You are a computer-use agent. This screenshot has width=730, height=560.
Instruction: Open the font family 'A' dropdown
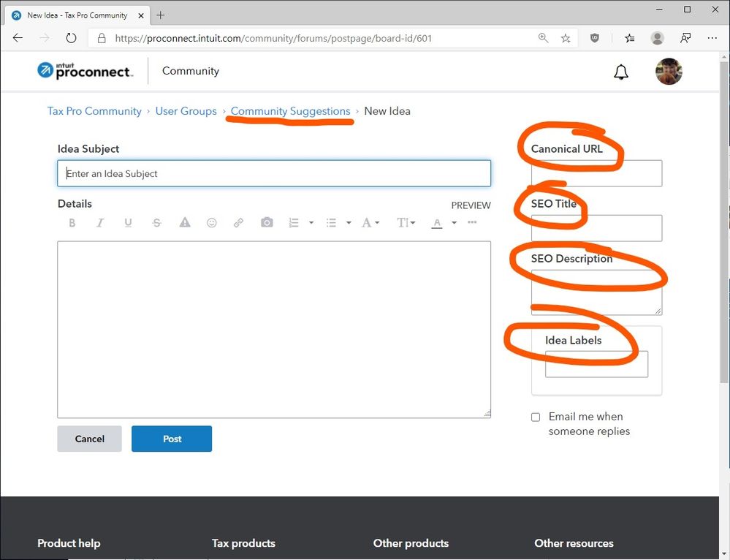370,223
